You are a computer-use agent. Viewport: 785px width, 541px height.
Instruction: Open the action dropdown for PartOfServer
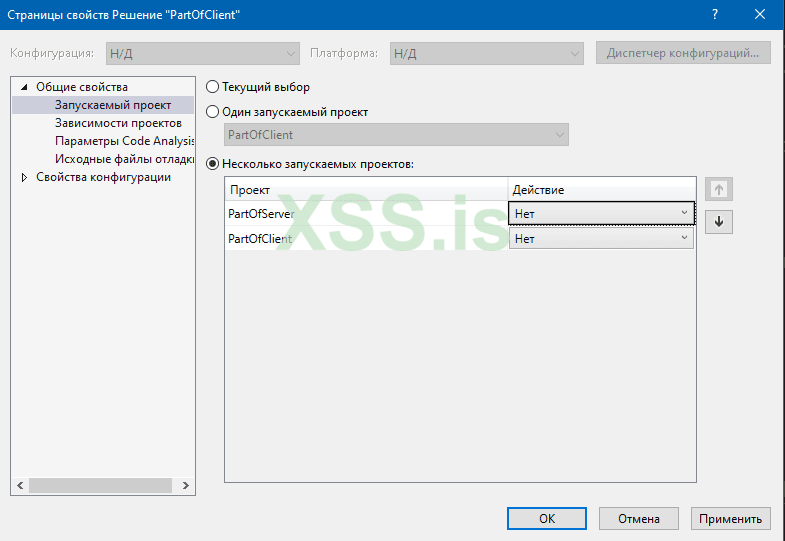click(x=601, y=214)
